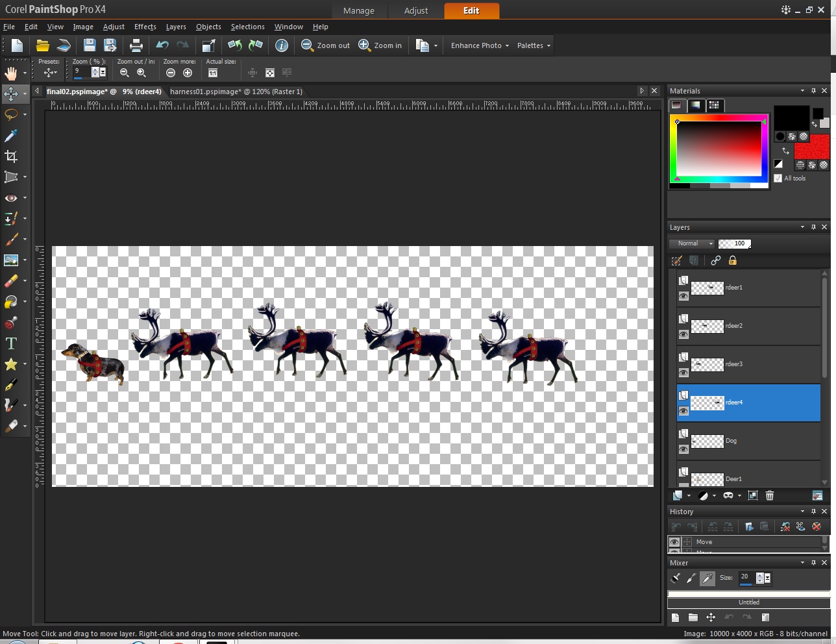This screenshot has height=644, width=836.
Task: Open the Mixer Size dropdown arrow
Action: (767, 578)
